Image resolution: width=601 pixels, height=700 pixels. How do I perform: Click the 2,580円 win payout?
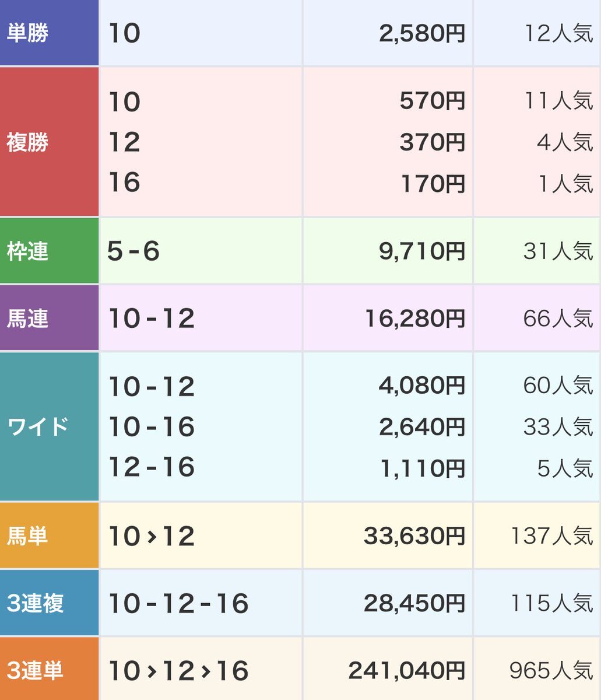click(422, 33)
